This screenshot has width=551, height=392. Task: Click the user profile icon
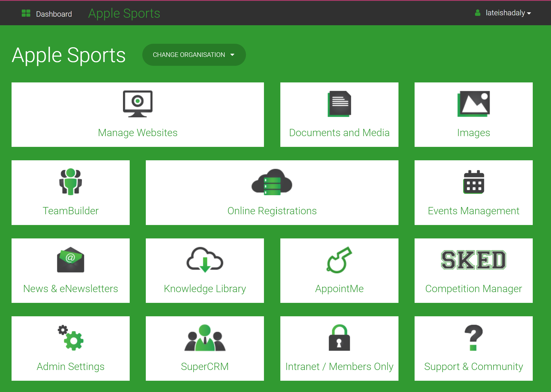click(478, 13)
